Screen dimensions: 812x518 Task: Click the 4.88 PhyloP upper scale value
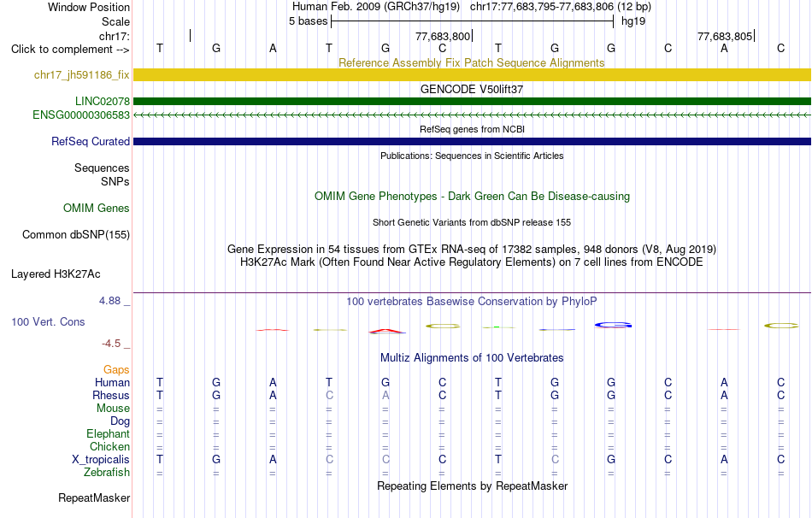[109, 301]
